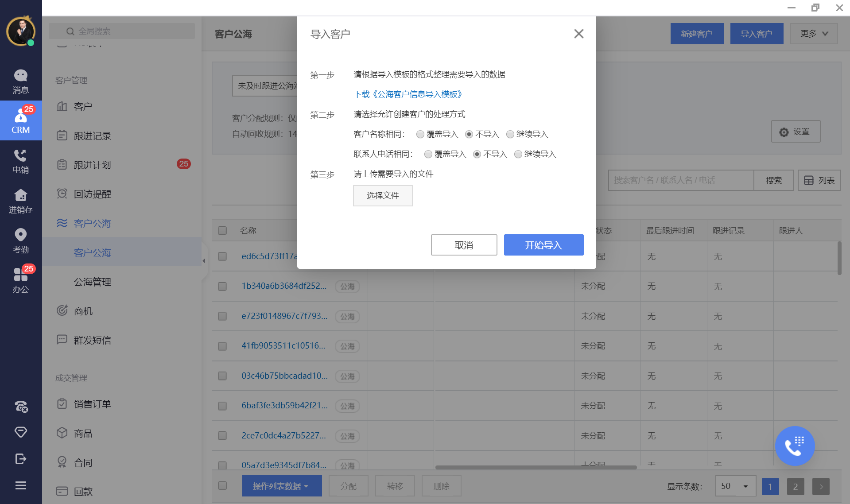The height and width of the screenshot is (504, 850).
Task: Go to the next page arrow
Action: pos(821,487)
